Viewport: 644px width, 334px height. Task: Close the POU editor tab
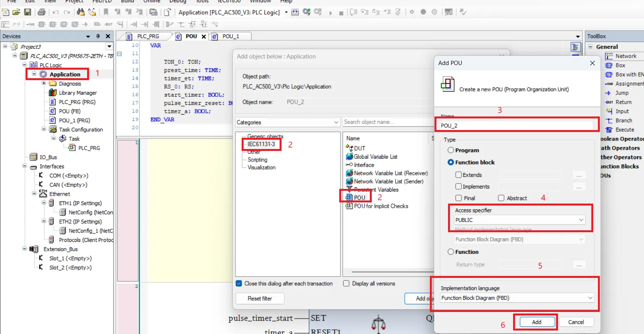pyautogui.click(x=204, y=36)
